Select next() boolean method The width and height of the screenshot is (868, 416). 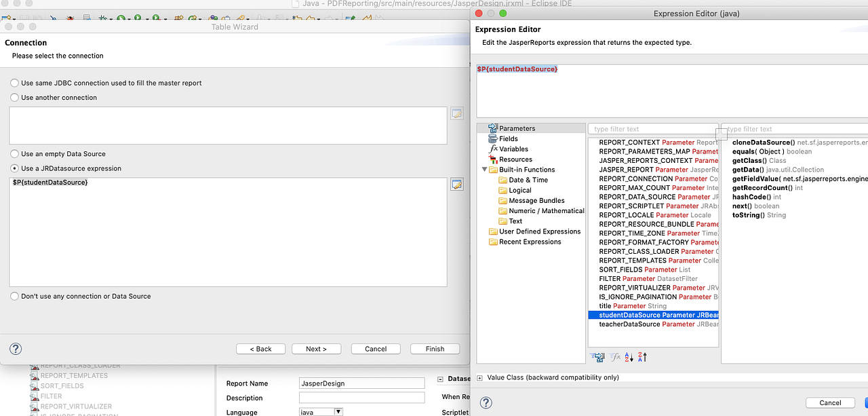(755, 206)
